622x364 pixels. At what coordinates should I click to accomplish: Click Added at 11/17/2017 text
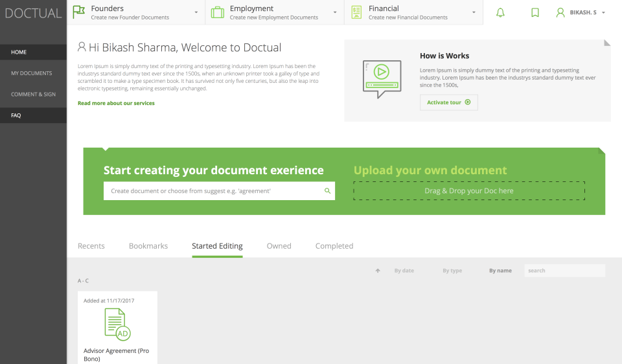pyautogui.click(x=109, y=301)
